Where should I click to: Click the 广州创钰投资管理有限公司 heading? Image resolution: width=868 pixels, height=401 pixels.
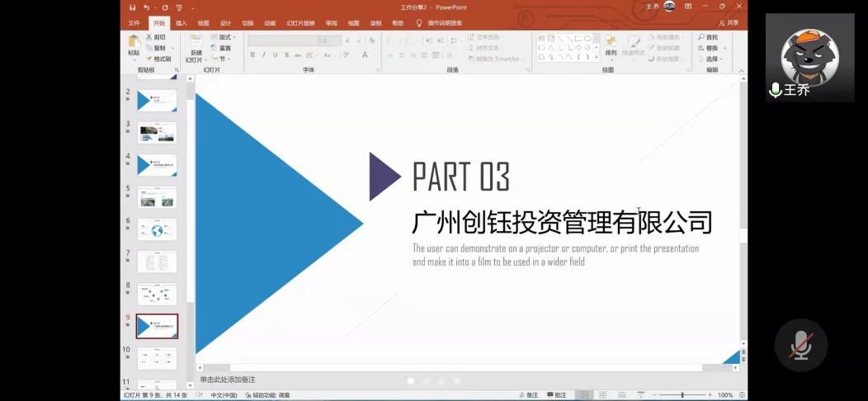click(x=561, y=223)
